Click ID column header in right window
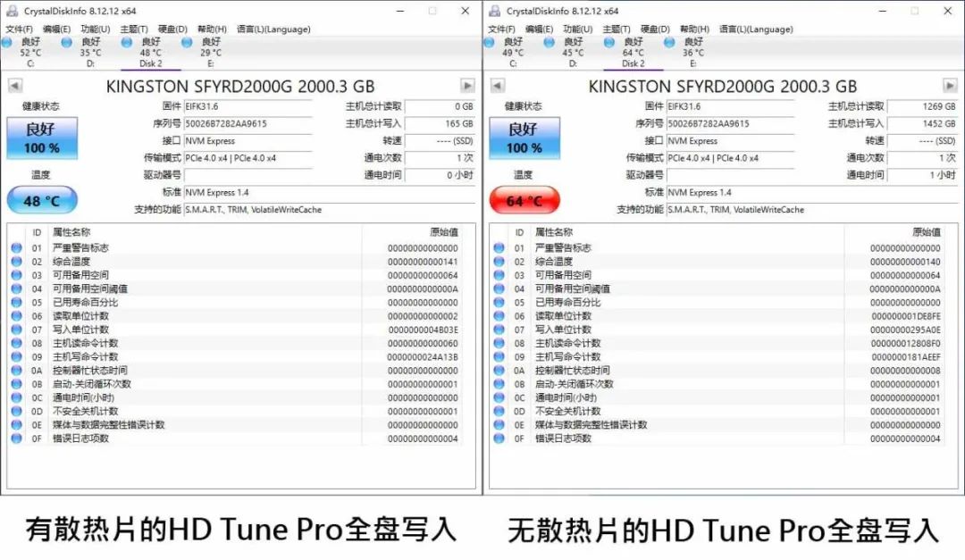This screenshot has width=965, height=560. (519, 232)
